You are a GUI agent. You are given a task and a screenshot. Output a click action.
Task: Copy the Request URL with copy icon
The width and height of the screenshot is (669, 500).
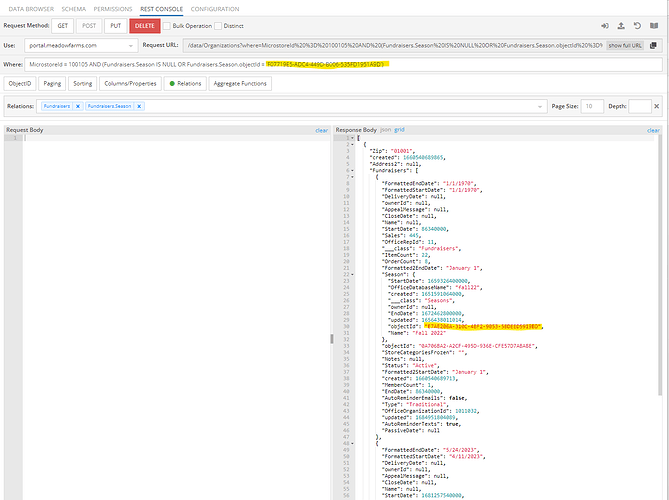tap(653, 45)
